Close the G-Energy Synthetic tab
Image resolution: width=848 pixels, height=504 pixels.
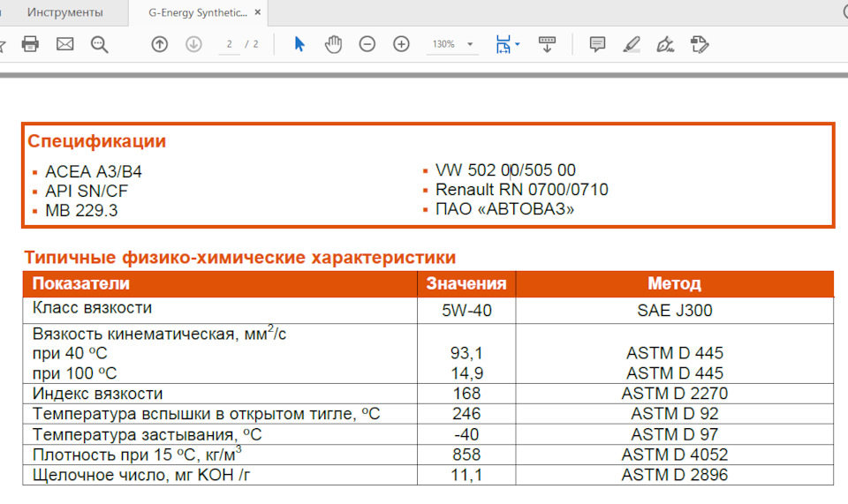pyautogui.click(x=258, y=12)
